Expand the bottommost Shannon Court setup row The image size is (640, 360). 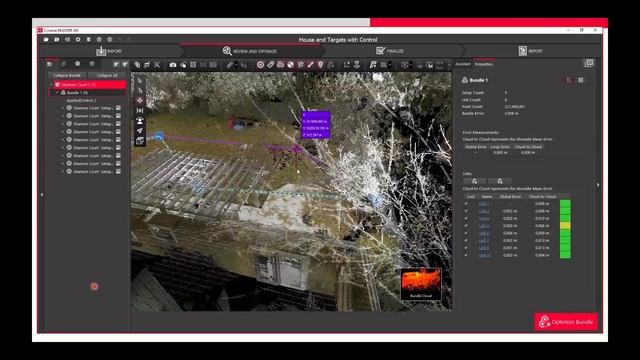[x=63, y=172]
